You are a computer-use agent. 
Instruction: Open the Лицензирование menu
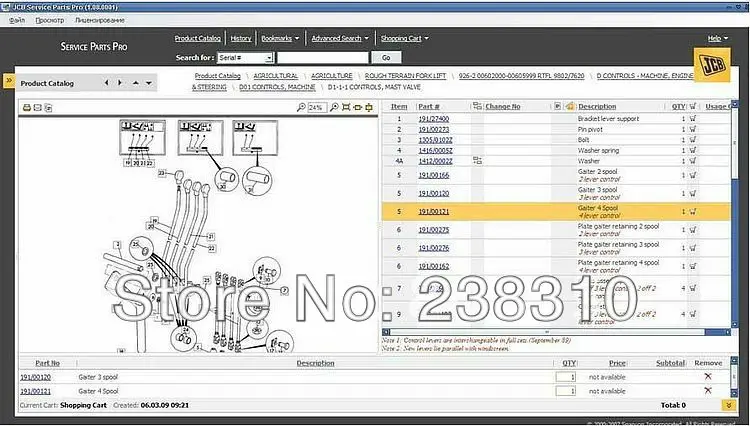pos(99,21)
